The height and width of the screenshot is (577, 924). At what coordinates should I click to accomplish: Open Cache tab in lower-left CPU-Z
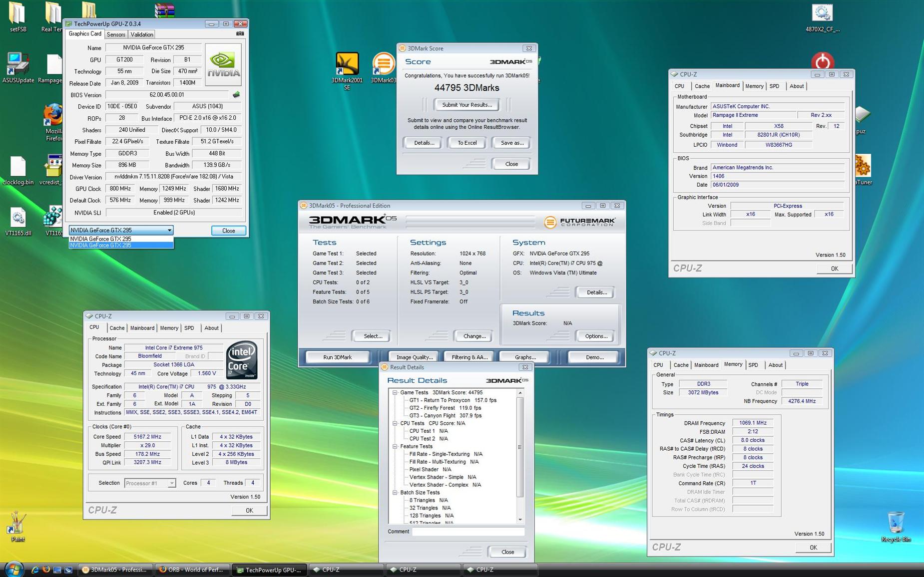tap(117, 328)
